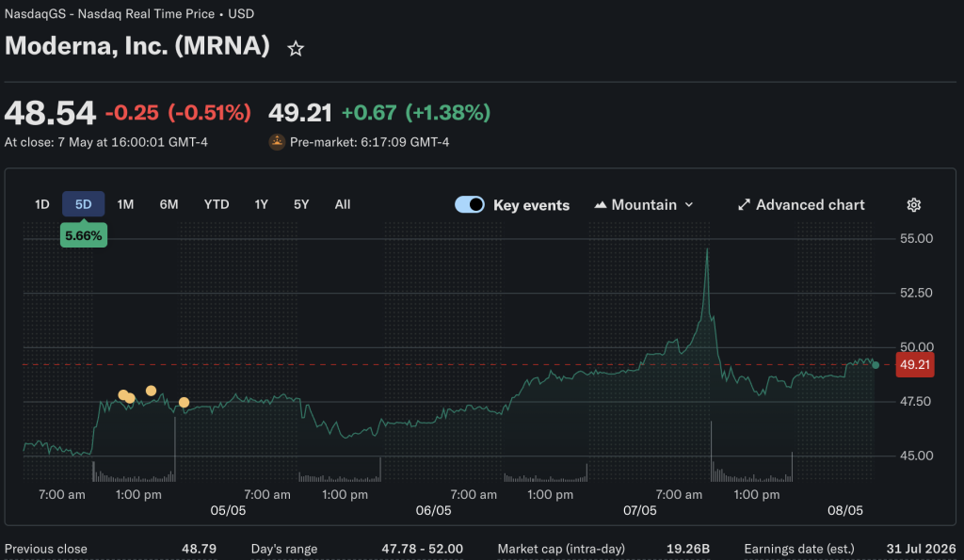964x560 pixels.
Task: Click the mountain chart type icon
Action: (x=600, y=204)
